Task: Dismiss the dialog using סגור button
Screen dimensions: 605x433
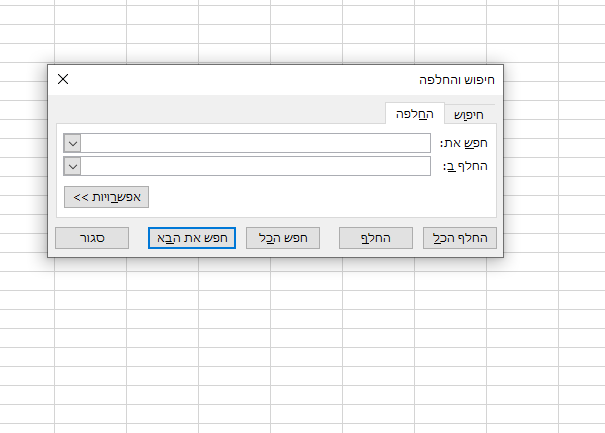Action: click(93, 238)
